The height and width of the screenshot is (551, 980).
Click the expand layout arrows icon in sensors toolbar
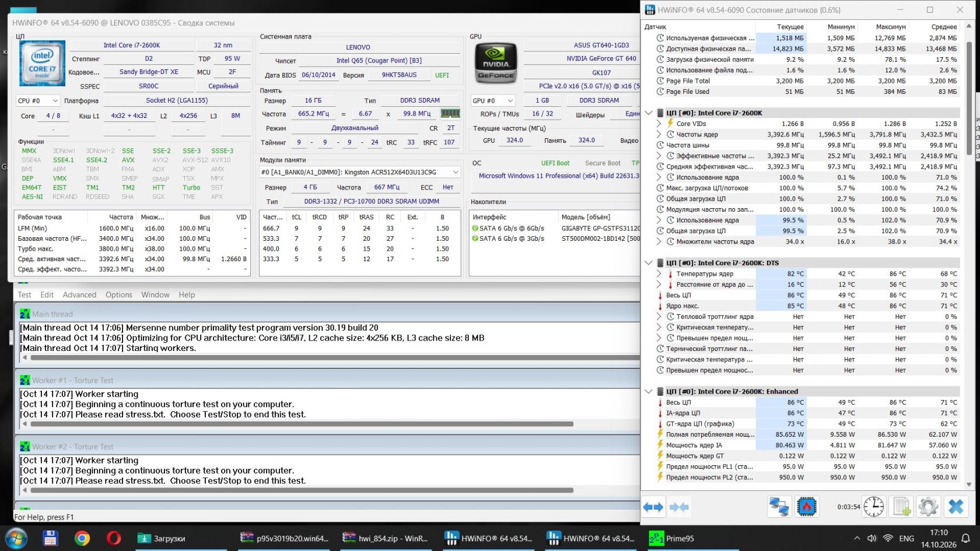coord(653,507)
